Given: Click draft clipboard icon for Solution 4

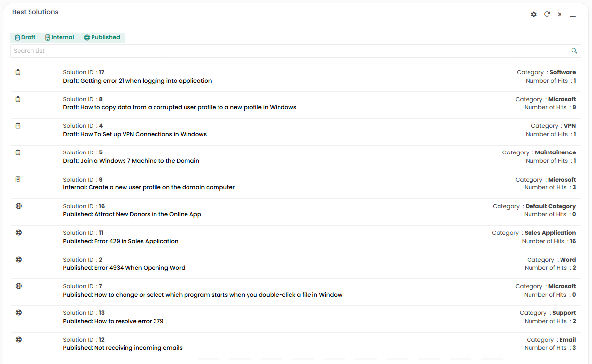Looking at the screenshot, I should click(x=18, y=126).
